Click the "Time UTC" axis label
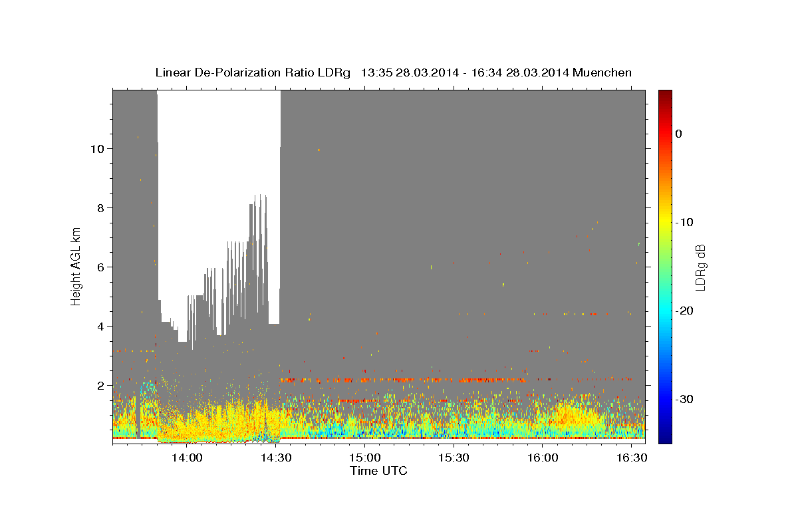The height and width of the screenshot is (532, 798). click(x=378, y=471)
